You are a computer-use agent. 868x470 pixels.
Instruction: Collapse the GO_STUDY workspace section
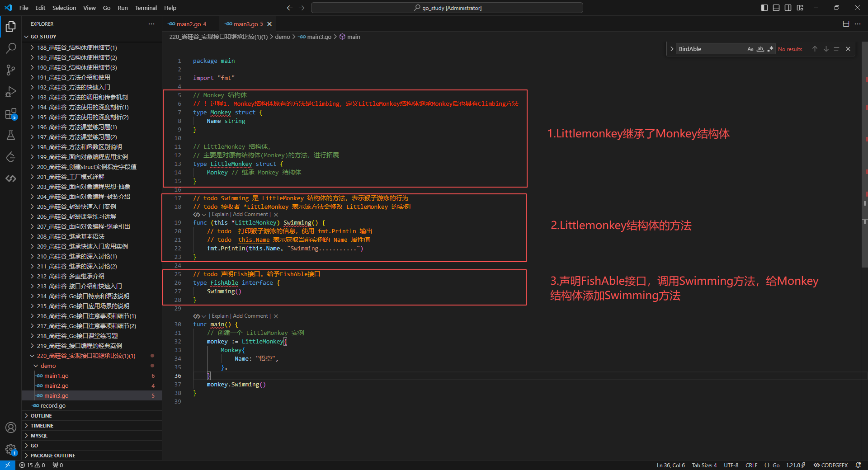[x=92, y=37]
